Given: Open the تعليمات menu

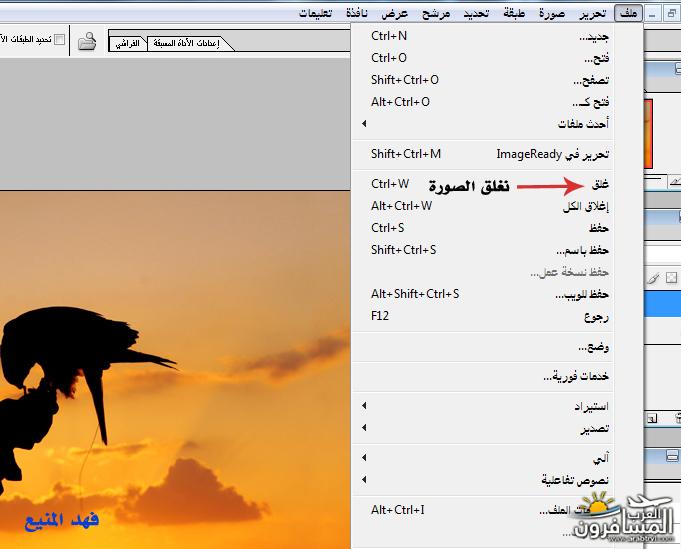Looking at the screenshot, I should click(x=315, y=13).
